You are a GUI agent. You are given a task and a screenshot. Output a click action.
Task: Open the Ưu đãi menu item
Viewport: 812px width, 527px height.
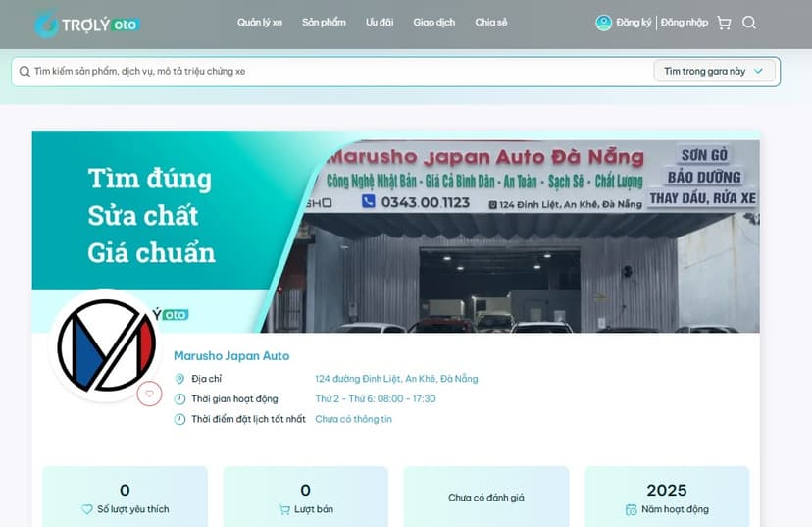380,23
